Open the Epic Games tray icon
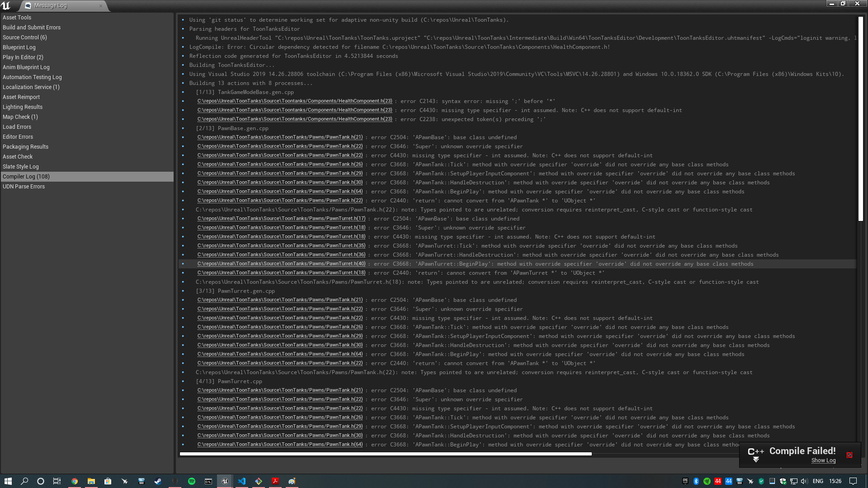 coord(685,481)
